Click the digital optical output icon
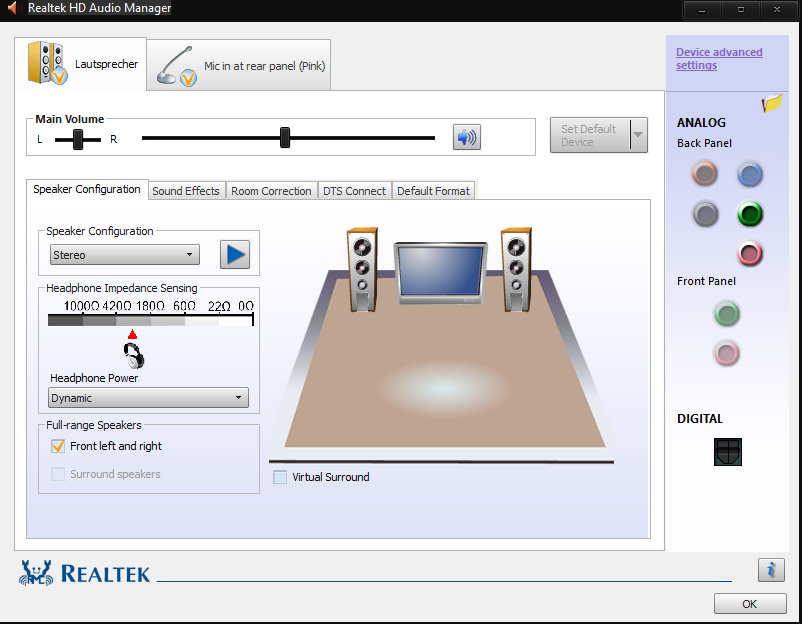Image resolution: width=802 pixels, height=624 pixels. (x=728, y=452)
